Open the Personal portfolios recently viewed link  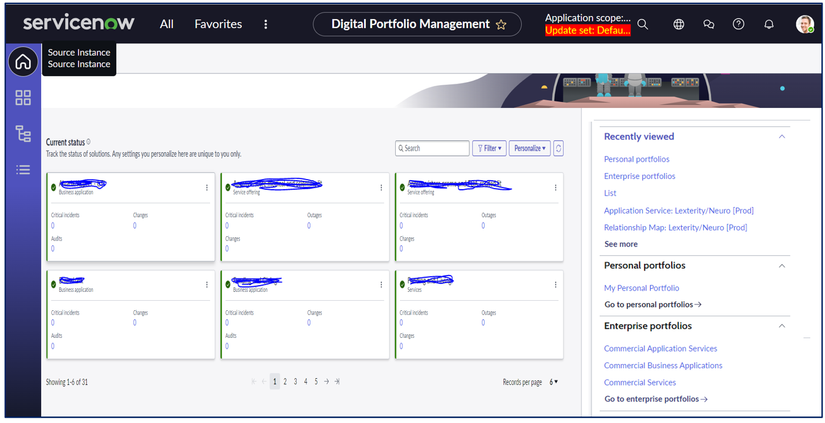click(637, 159)
